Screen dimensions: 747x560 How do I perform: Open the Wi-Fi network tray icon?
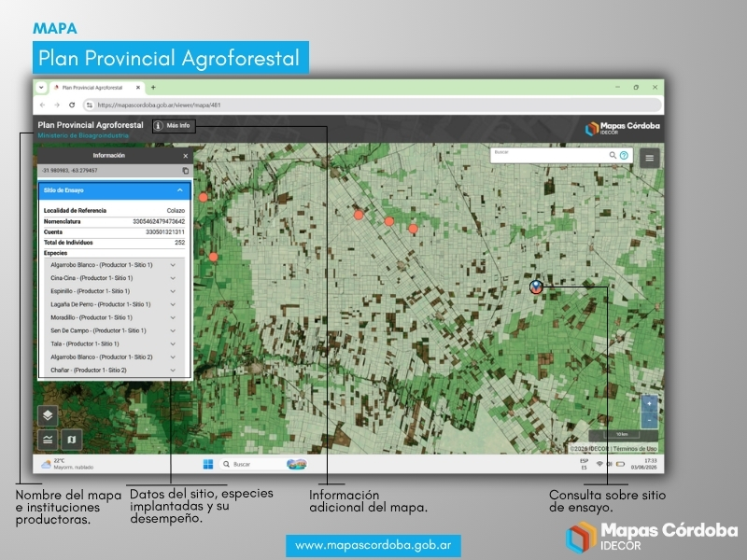point(599,464)
